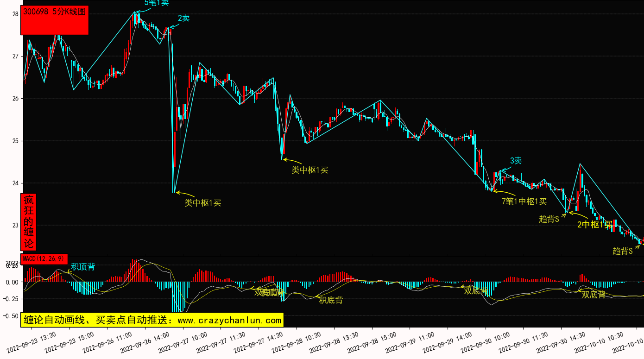Click 趋背S label beside 2中枢1买
644x359 pixels.
[x=549, y=219]
